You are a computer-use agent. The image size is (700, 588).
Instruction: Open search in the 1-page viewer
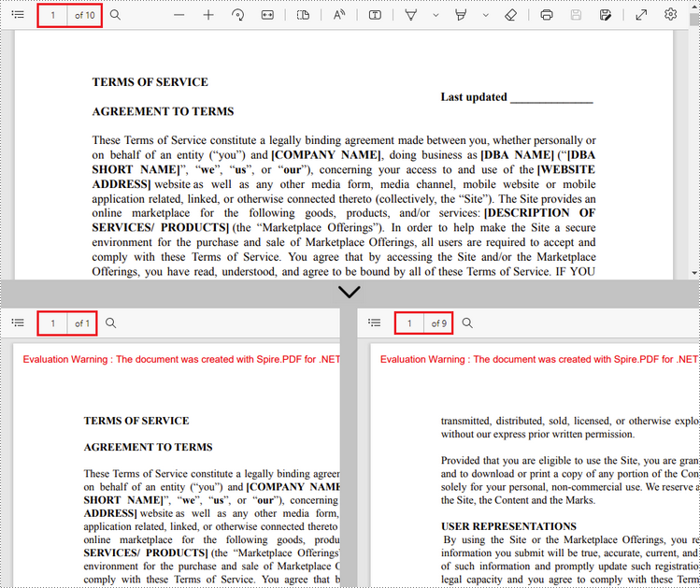110,323
